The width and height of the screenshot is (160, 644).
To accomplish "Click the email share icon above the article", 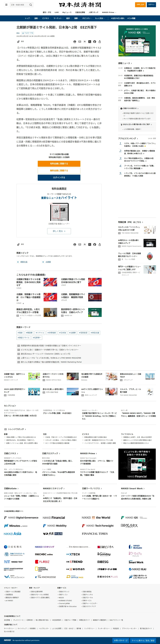I will pyautogui.click(x=80, y=42).
